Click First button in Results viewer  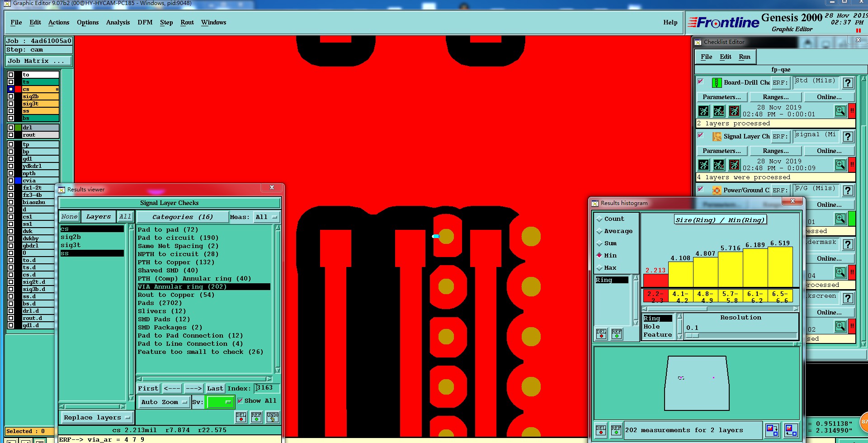pyautogui.click(x=148, y=388)
